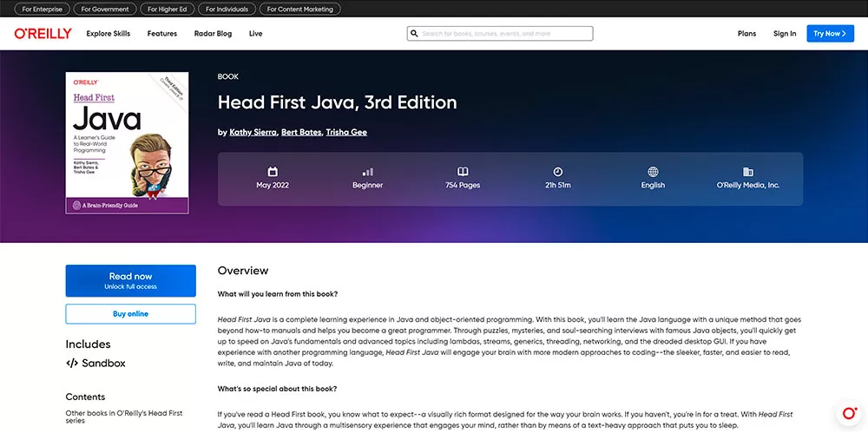Screen dimensions: 868x433
Task: Open the Explore Skills menu
Action: pyautogui.click(x=108, y=34)
